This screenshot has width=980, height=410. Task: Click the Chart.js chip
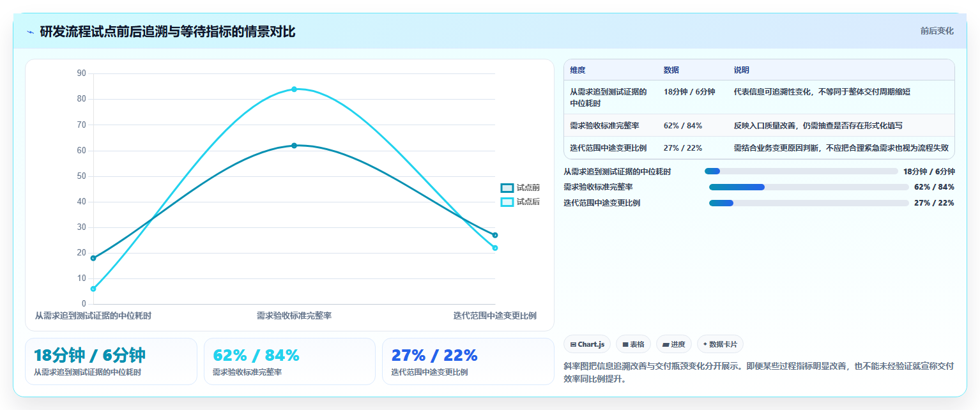coord(588,344)
